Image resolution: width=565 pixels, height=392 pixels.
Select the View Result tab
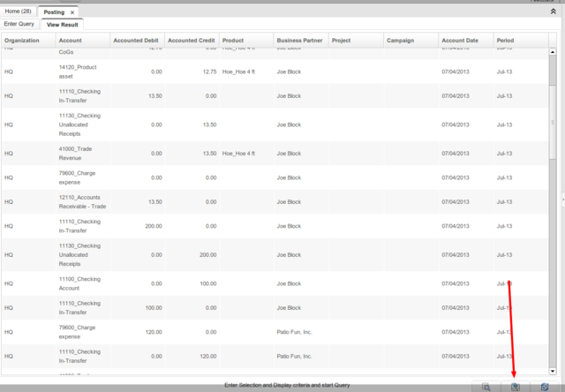click(64, 25)
